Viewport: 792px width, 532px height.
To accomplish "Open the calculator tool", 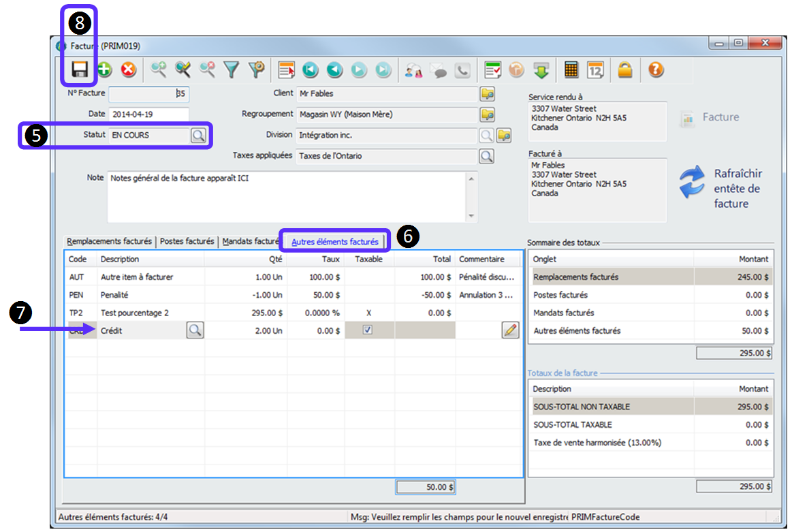I will pos(571,69).
